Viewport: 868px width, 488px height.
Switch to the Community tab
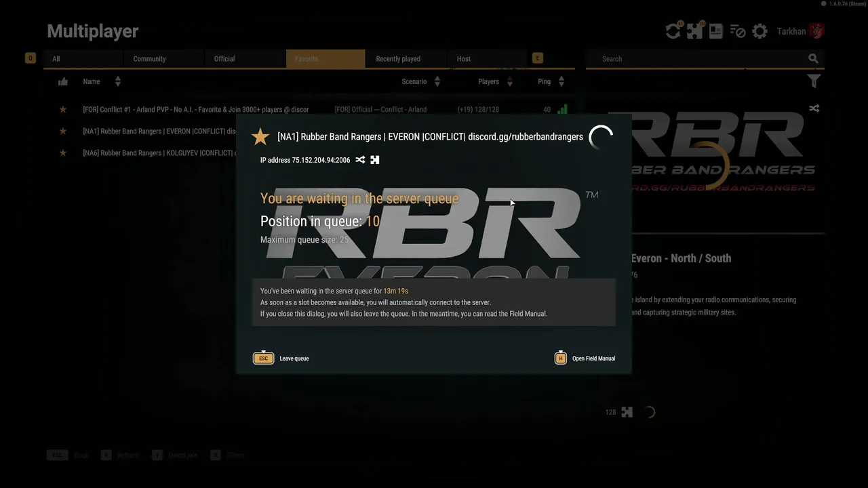163,59
